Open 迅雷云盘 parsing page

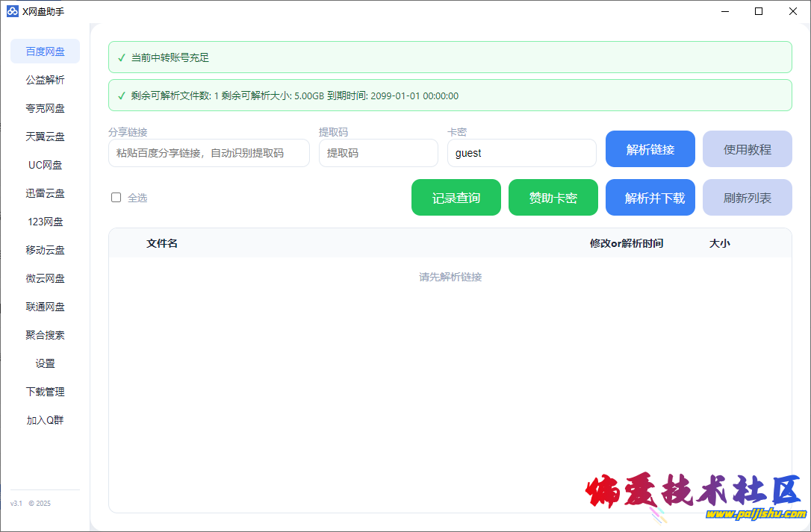coord(45,193)
